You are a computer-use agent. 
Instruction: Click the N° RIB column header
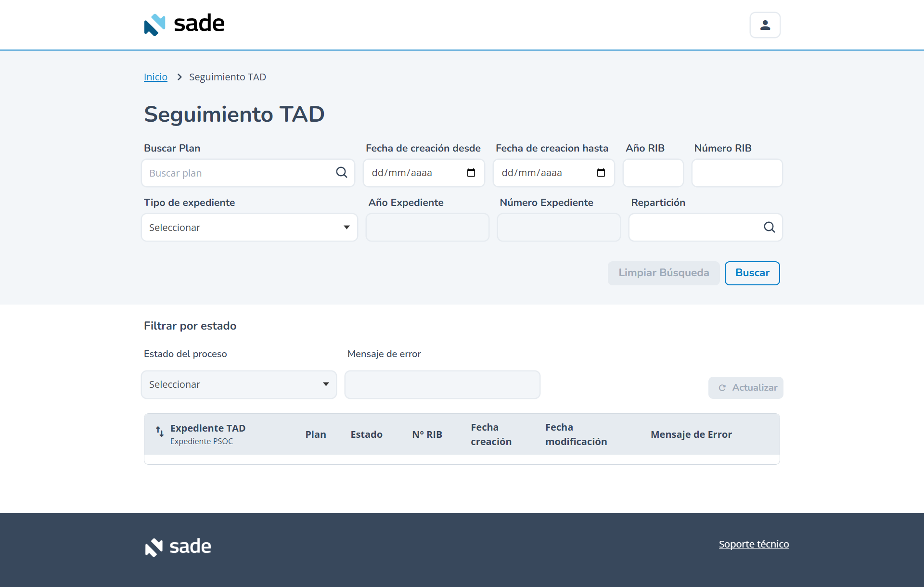click(x=427, y=434)
